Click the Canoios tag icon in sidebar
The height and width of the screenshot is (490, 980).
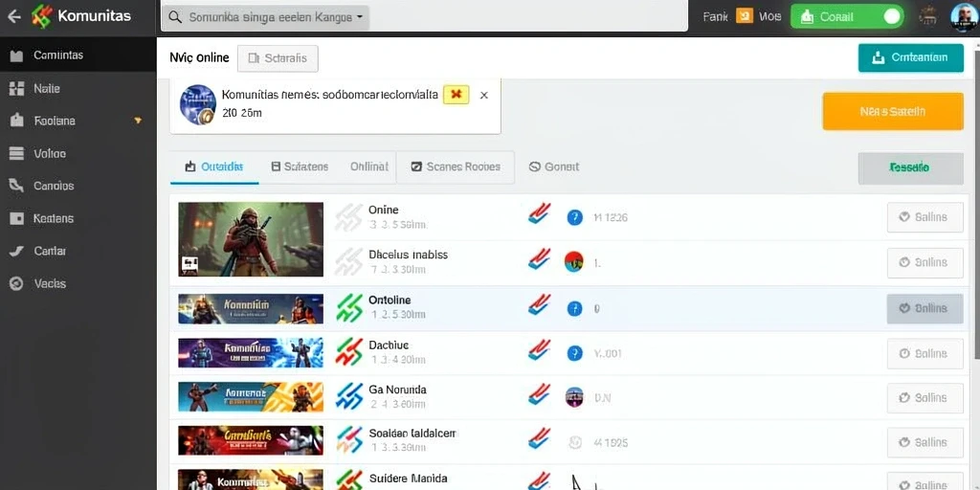(x=17, y=186)
